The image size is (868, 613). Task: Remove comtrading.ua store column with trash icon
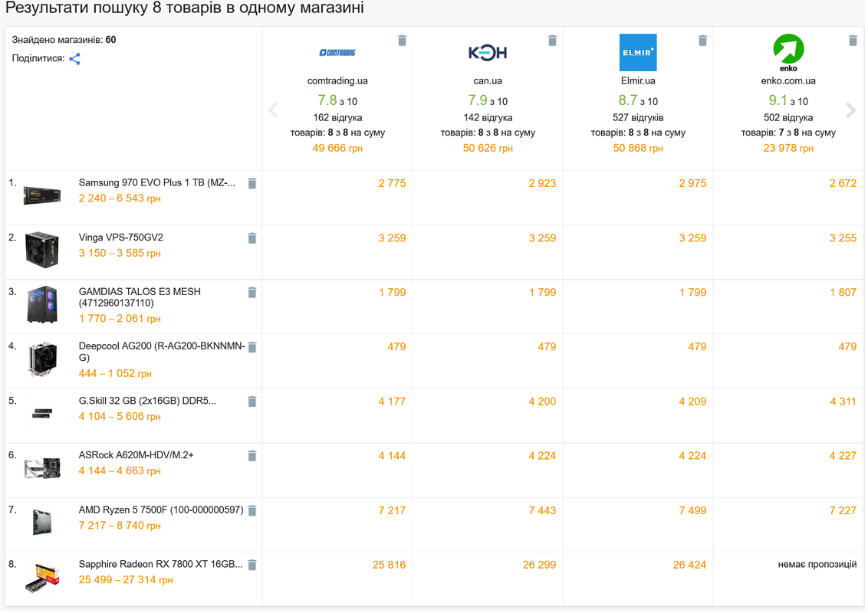(x=403, y=41)
